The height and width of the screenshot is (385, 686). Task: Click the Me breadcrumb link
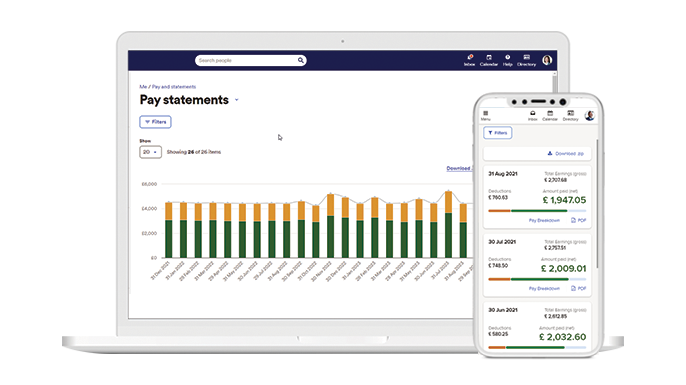[x=143, y=87]
